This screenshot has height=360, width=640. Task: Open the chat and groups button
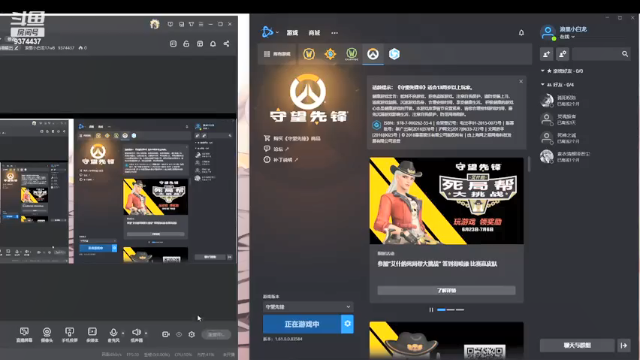pyautogui.click(x=577, y=345)
